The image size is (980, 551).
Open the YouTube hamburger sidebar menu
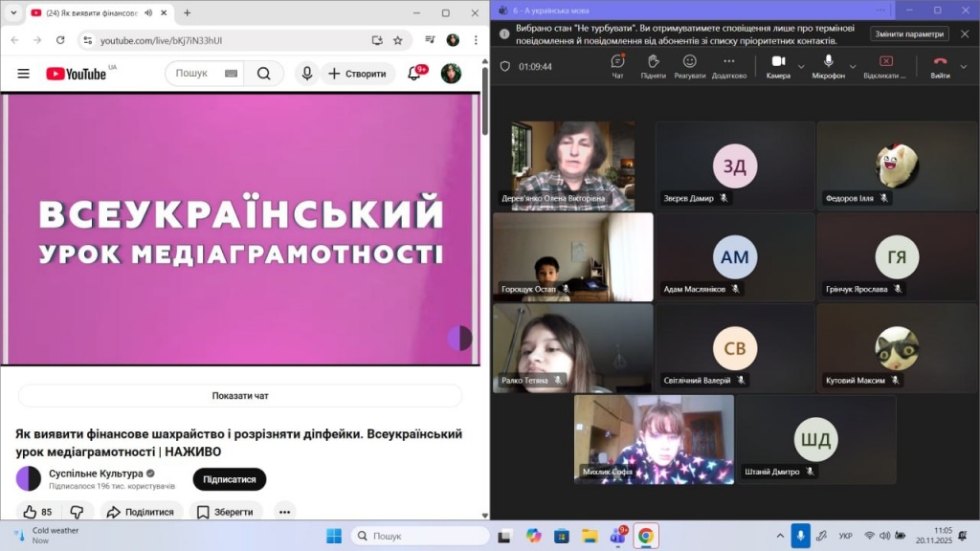click(x=23, y=73)
